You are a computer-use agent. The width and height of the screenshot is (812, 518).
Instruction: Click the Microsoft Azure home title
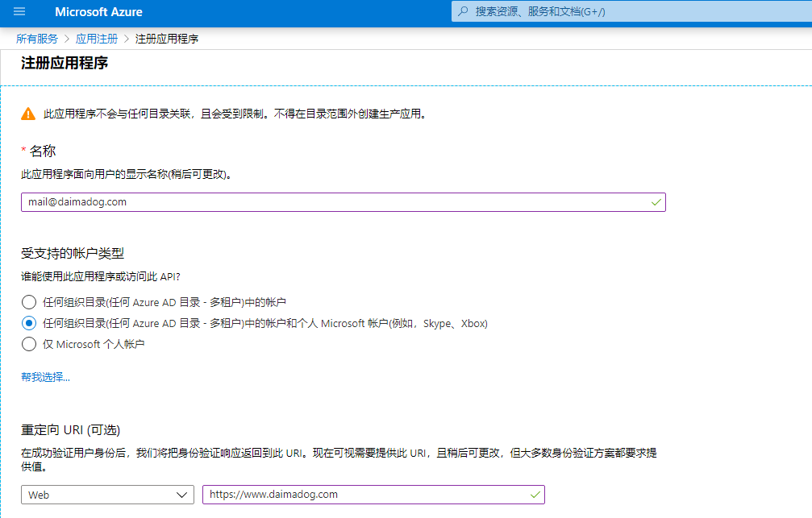pos(98,12)
